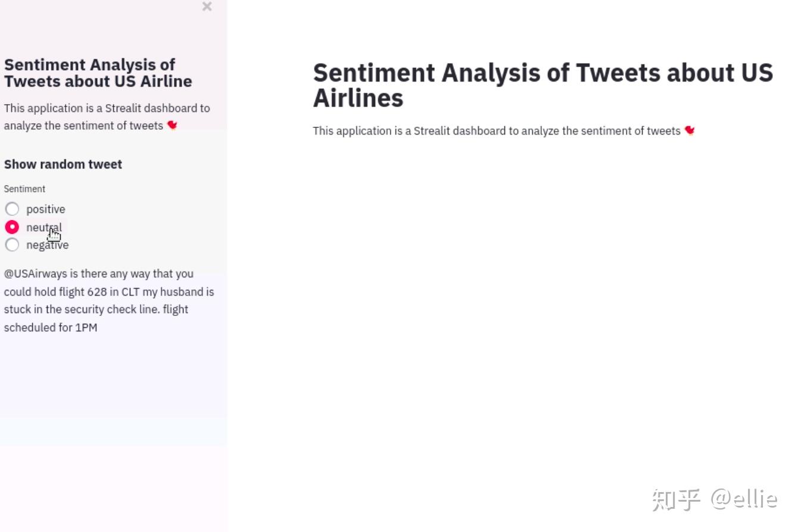Screen dimensions: 798x532
Task: Click the main page heading about US Airlines
Action: [543, 85]
